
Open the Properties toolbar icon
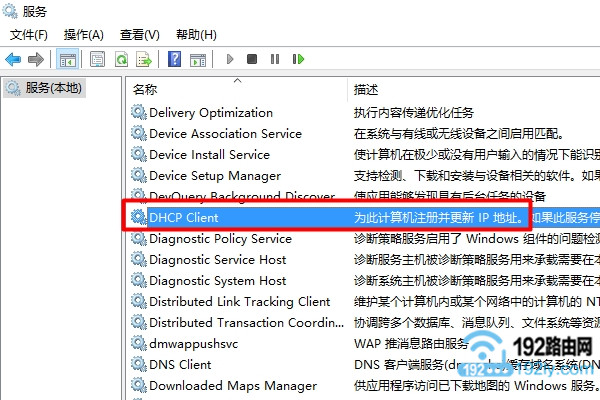[x=97, y=59]
